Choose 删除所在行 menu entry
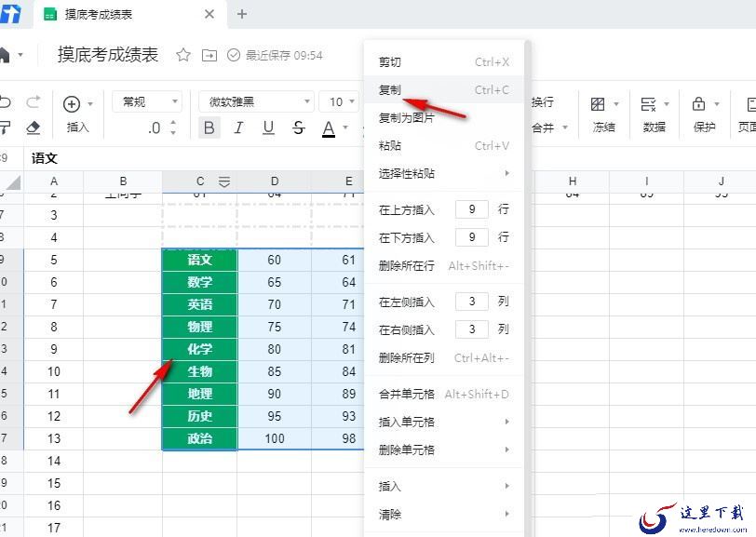Image resolution: width=756 pixels, height=537 pixels. 443,265
